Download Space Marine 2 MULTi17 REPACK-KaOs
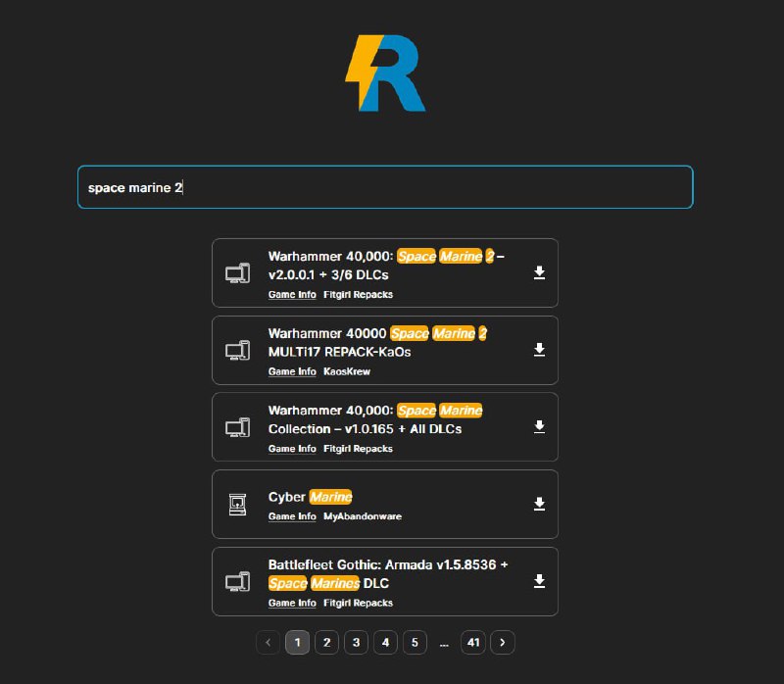The height and width of the screenshot is (684, 784). [539, 350]
